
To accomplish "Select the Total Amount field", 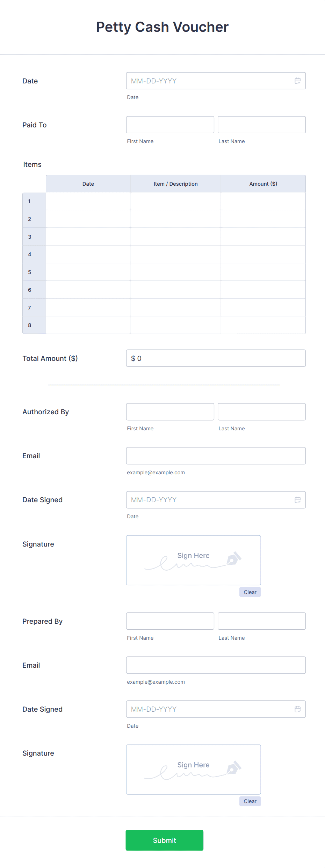I will (216, 358).
